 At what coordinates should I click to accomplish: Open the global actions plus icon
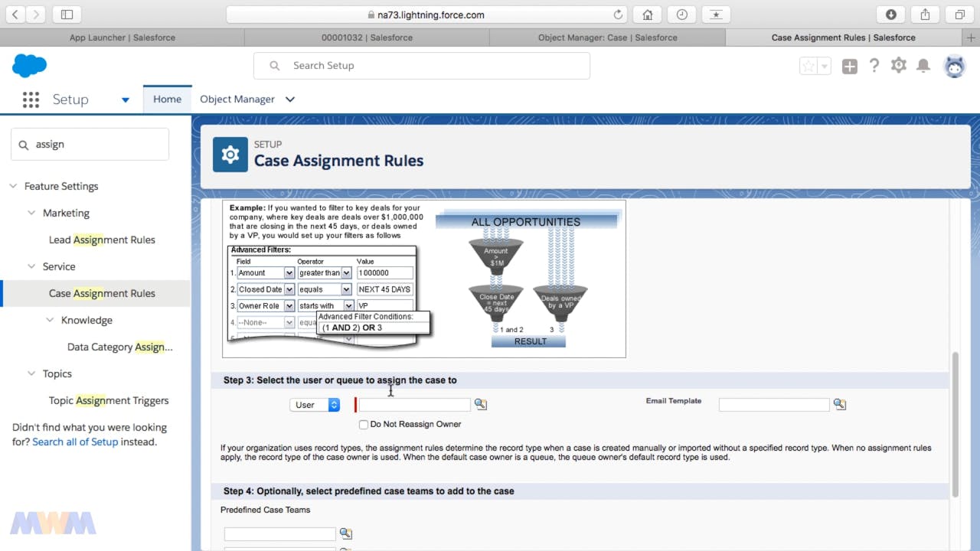(850, 67)
